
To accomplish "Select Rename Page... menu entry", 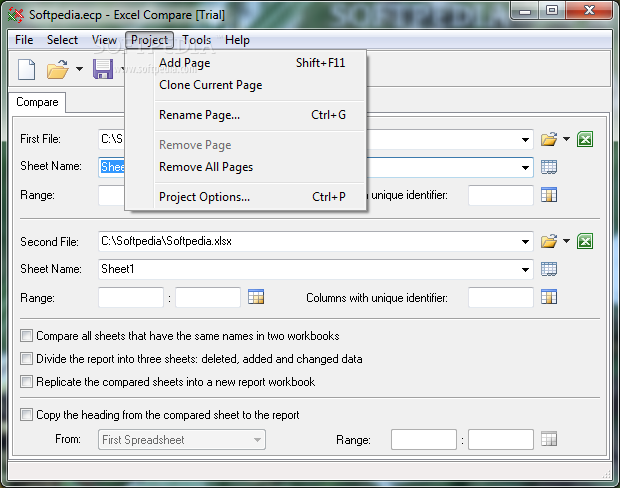I will click(x=246, y=115).
